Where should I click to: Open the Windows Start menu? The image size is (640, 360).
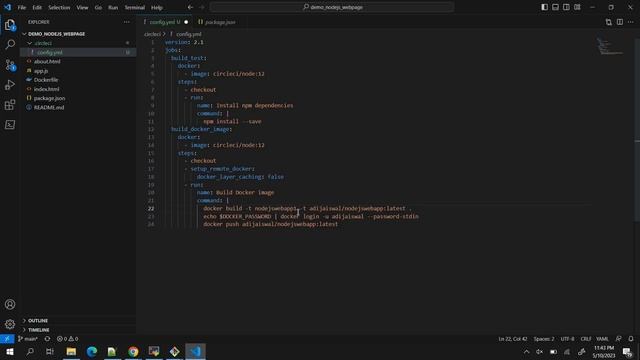tap(10, 351)
